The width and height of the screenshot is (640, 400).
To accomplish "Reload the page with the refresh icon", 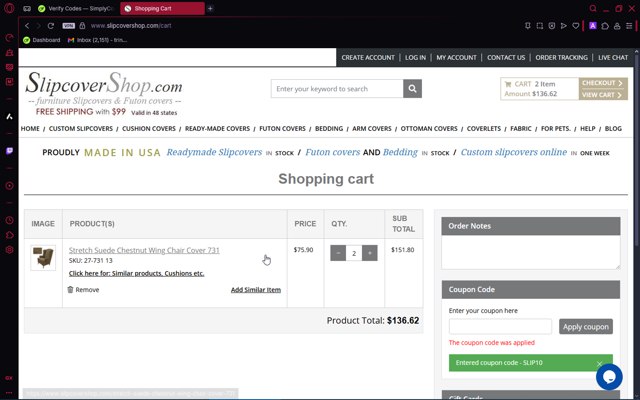I will 51,26.
